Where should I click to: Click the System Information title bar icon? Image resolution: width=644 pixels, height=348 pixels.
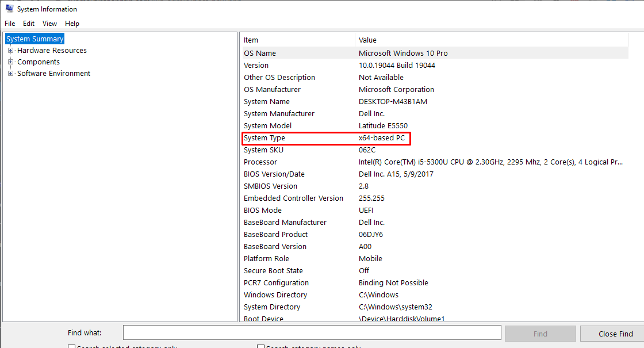click(x=9, y=9)
